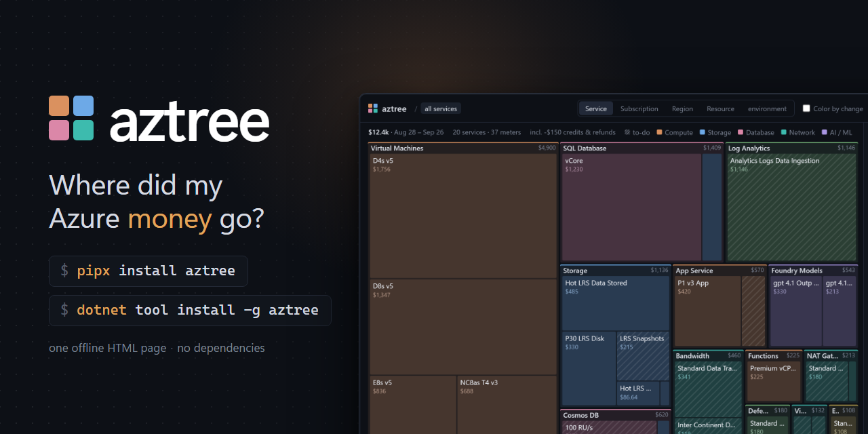
Task: Switch to the Subscription tab
Action: point(639,108)
